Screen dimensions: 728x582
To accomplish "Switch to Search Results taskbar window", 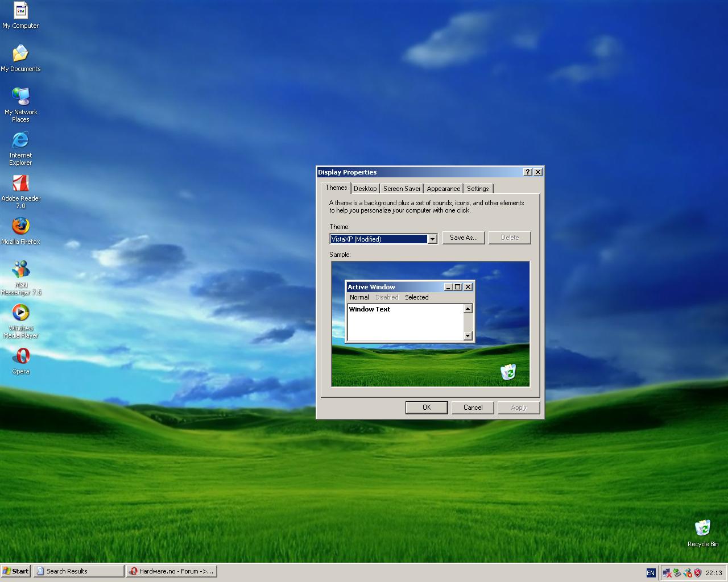I will pos(78,571).
